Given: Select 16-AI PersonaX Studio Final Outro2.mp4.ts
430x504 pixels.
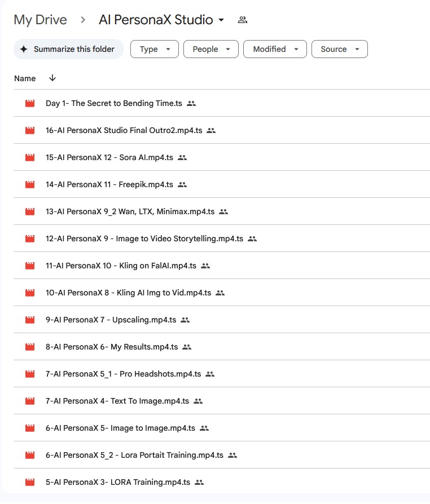Looking at the screenshot, I should coord(222,130).
